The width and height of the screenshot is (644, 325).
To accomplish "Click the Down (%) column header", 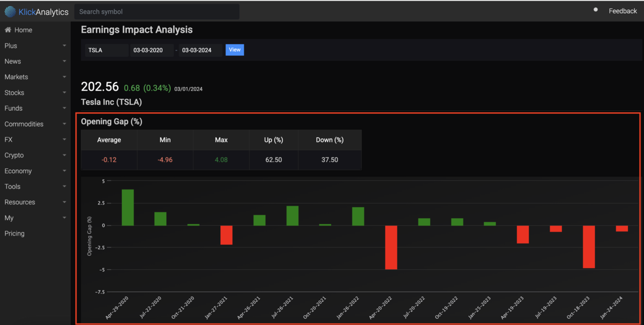I will 329,140.
